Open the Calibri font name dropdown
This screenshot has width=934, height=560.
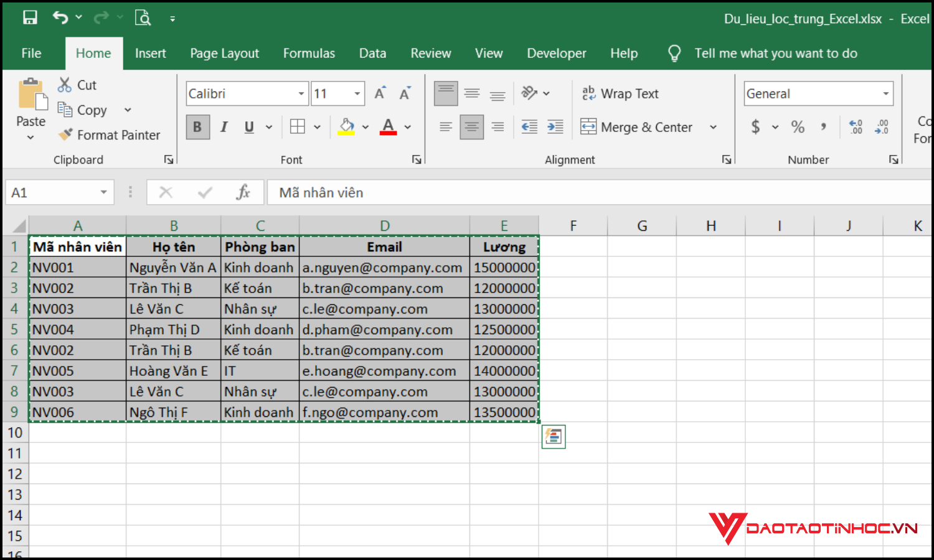click(x=301, y=94)
